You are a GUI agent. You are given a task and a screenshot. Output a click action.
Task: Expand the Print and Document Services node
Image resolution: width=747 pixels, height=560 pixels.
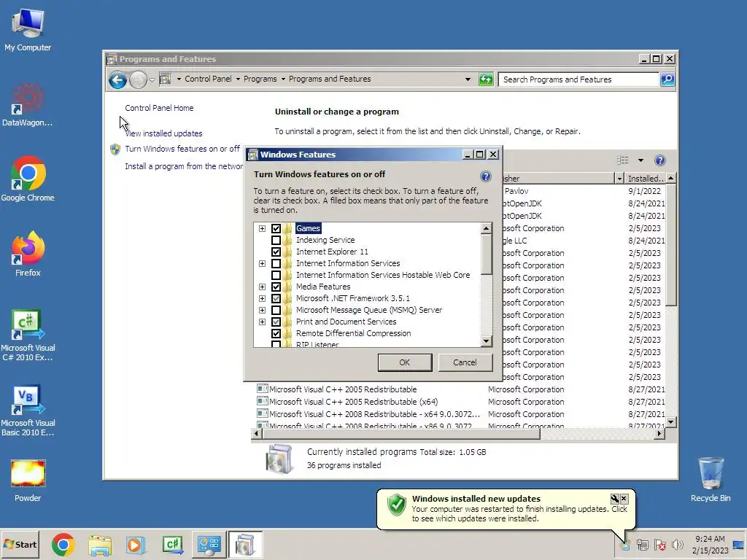(x=262, y=322)
